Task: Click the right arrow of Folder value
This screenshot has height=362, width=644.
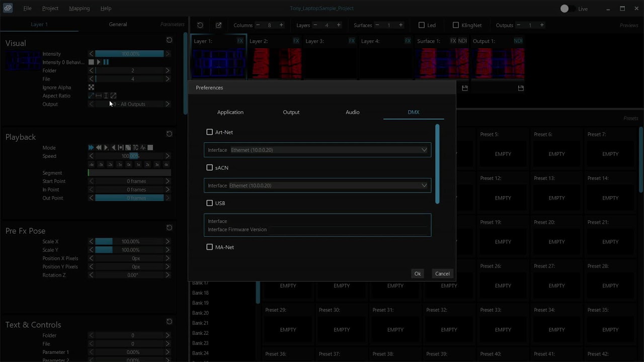Action: pyautogui.click(x=168, y=71)
